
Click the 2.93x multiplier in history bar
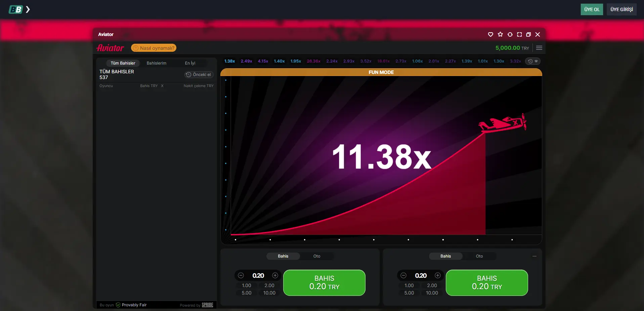click(349, 61)
